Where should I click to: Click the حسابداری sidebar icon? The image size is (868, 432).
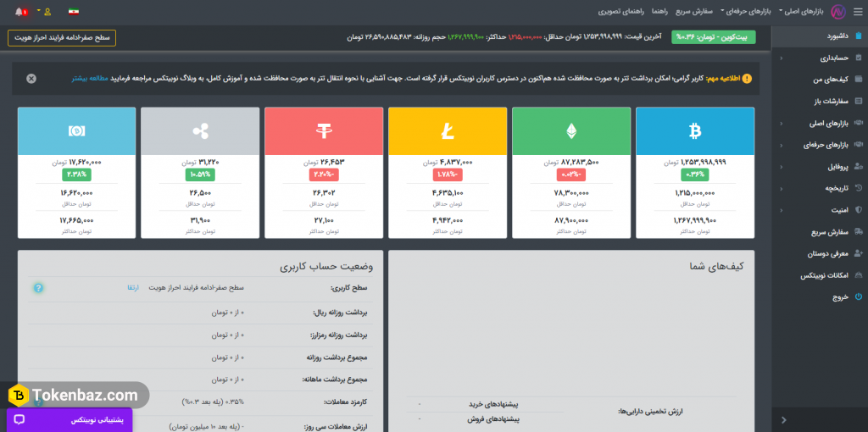coord(858,58)
